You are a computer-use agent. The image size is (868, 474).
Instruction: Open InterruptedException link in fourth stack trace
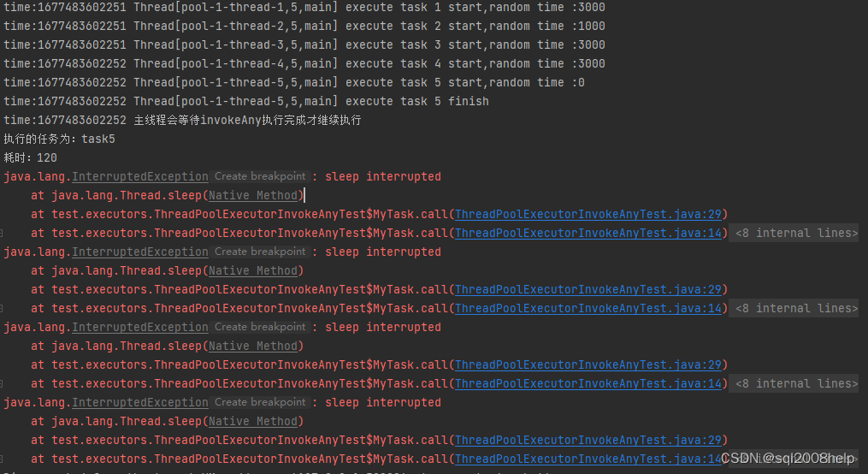[140, 403]
